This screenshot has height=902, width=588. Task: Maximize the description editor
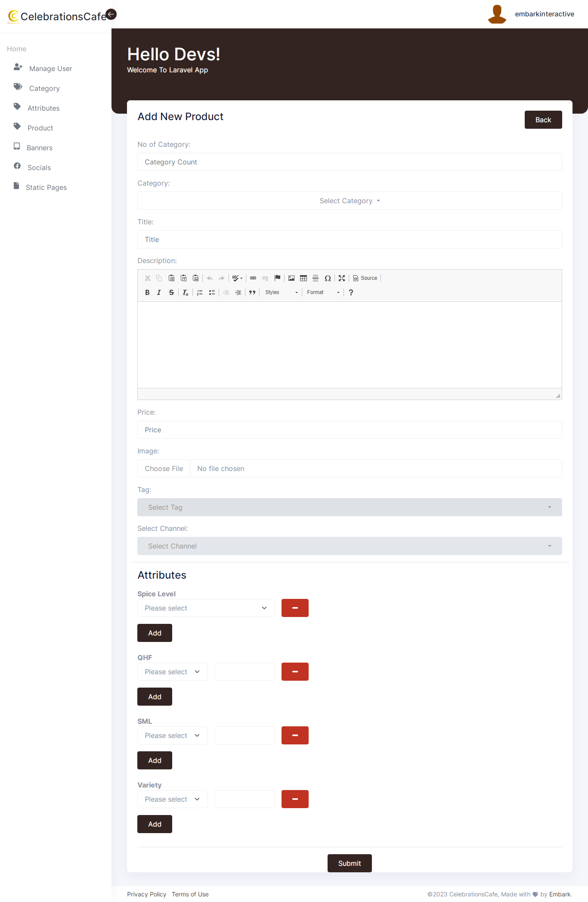tap(342, 278)
